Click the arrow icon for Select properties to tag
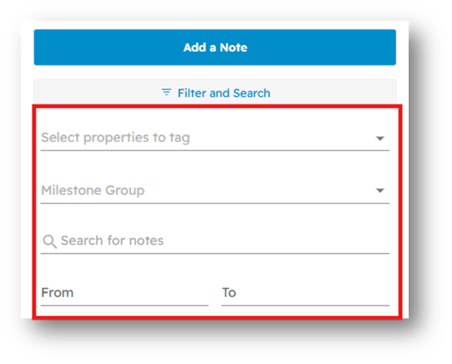The image size is (452, 364). (x=380, y=138)
